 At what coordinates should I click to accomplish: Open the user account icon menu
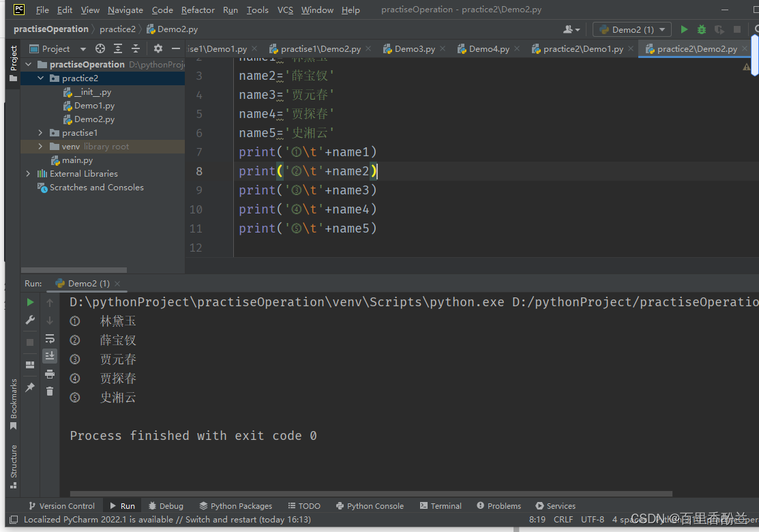click(571, 29)
